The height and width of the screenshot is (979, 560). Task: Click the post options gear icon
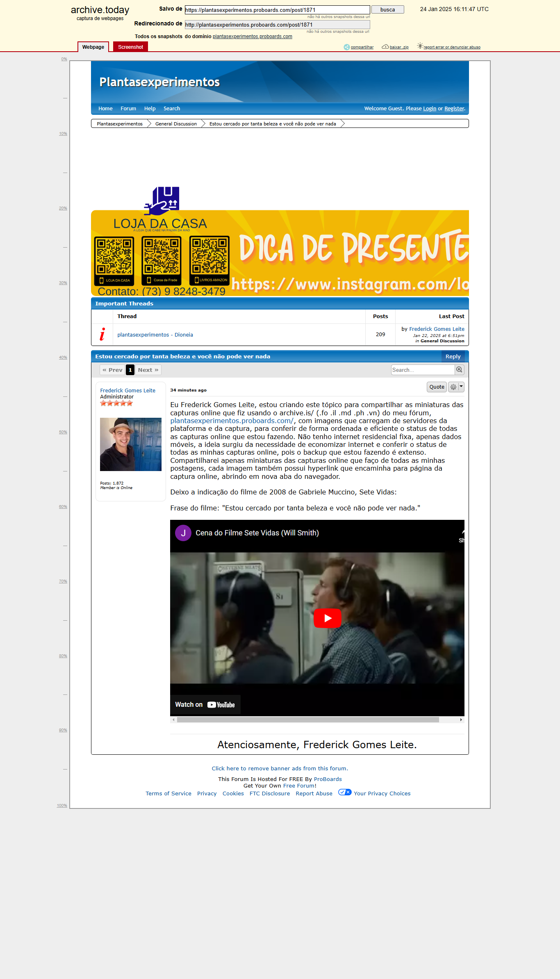pos(453,387)
